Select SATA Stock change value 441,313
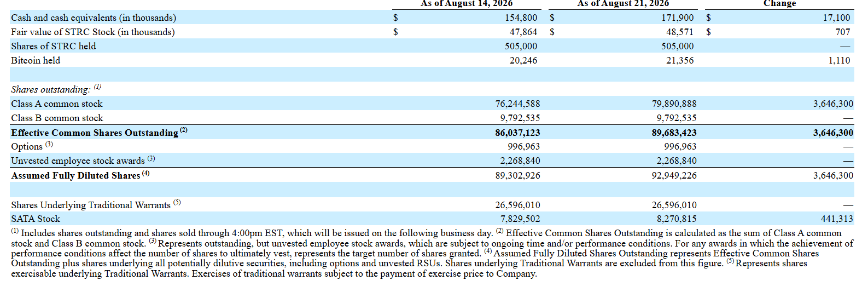 (837, 219)
